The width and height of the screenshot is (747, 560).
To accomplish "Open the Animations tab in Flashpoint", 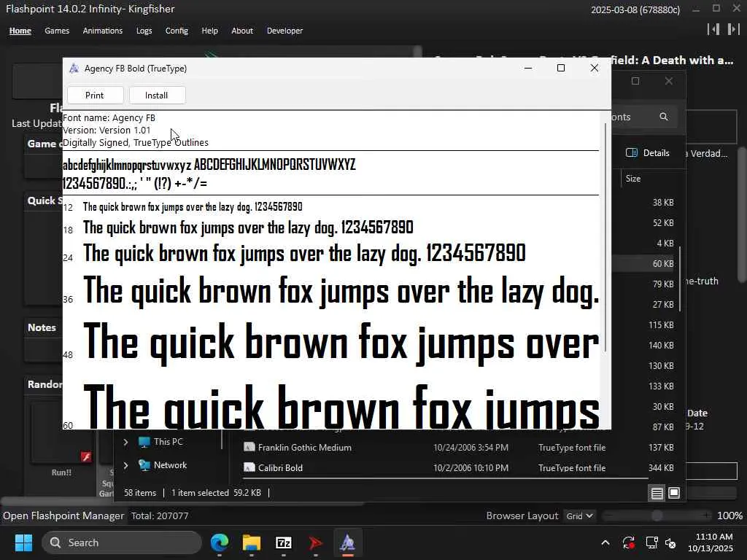I will 102,31.
